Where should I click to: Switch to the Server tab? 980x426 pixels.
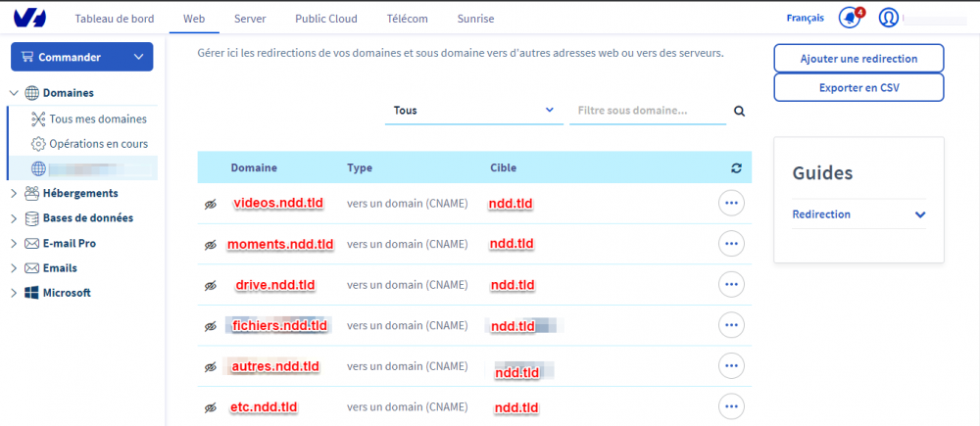pos(250,19)
